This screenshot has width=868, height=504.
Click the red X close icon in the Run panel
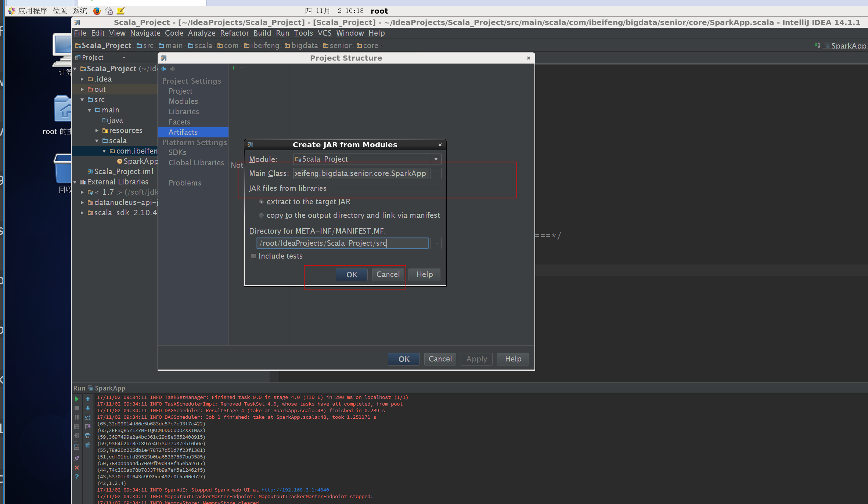(x=77, y=468)
